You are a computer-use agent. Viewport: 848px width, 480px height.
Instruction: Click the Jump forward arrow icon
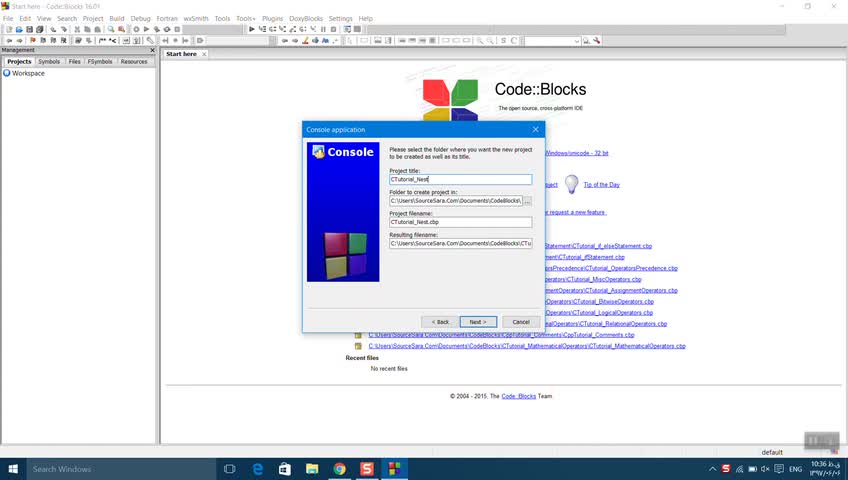pyautogui.click(x=19, y=41)
